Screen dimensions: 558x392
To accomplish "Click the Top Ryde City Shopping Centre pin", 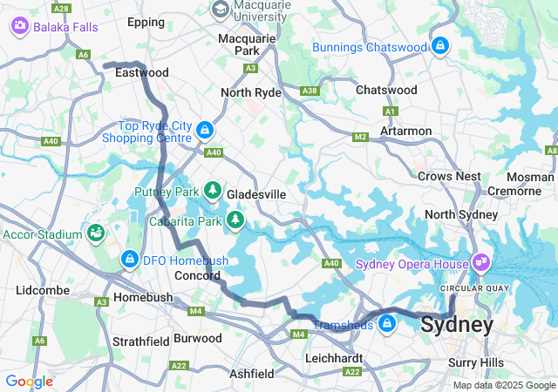I will pos(205,131).
